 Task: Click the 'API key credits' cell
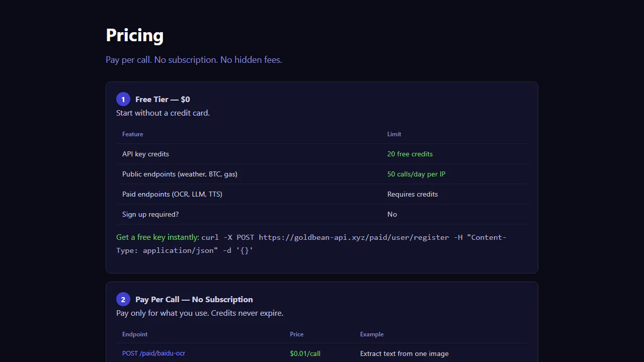coord(145,154)
